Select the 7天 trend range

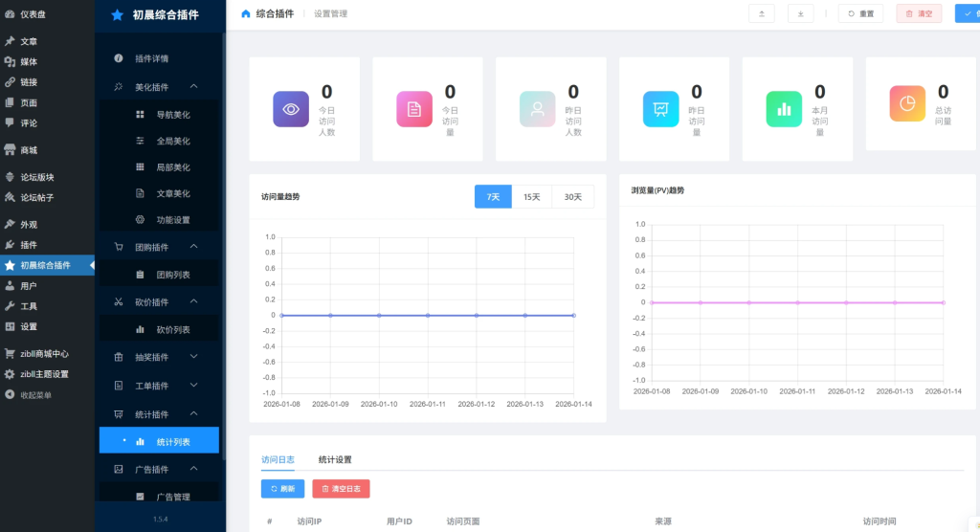pyautogui.click(x=493, y=197)
